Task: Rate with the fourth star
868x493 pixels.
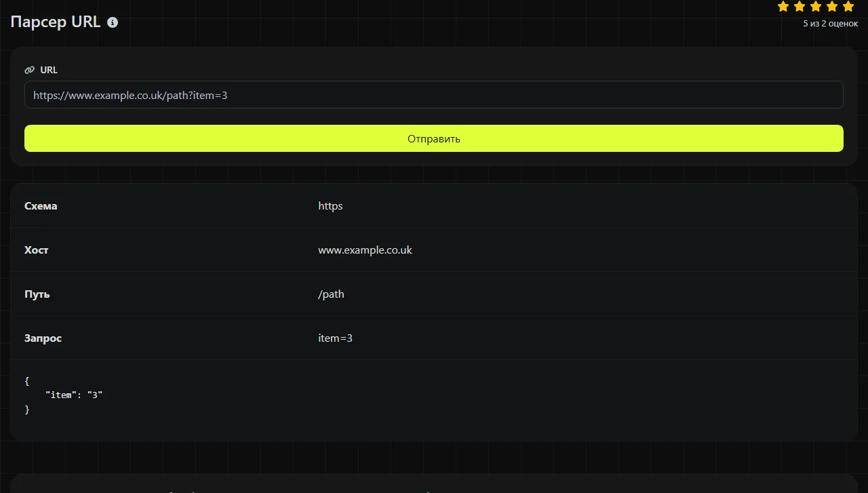Action: (x=832, y=7)
